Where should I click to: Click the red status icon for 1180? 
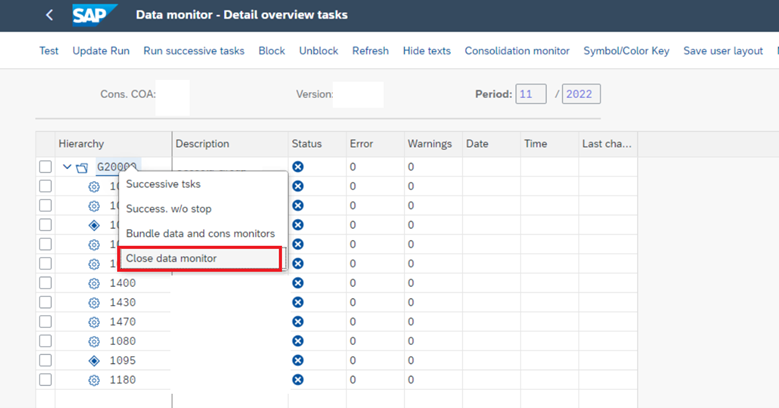pyautogui.click(x=298, y=380)
